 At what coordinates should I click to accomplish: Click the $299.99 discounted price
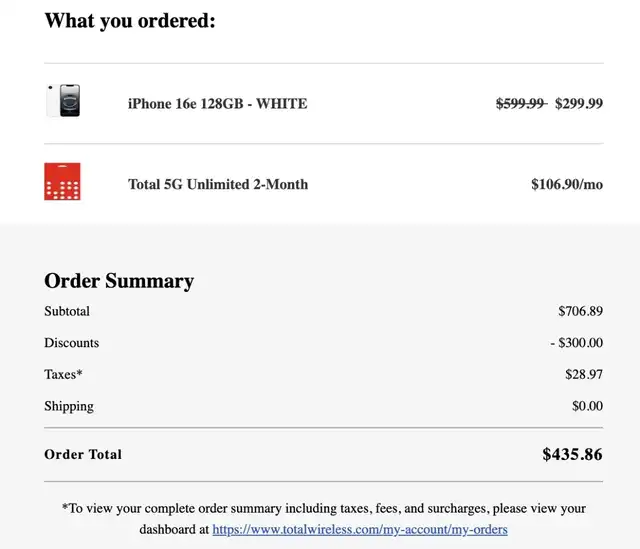(579, 104)
